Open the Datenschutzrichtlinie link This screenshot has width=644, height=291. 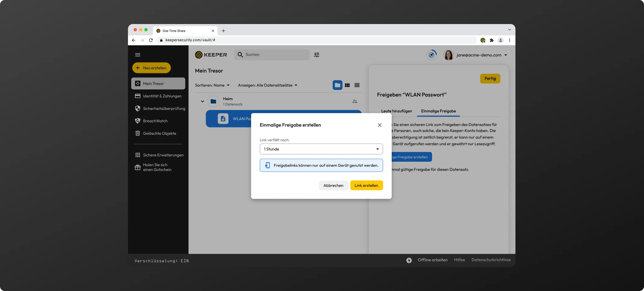(x=491, y=260)
